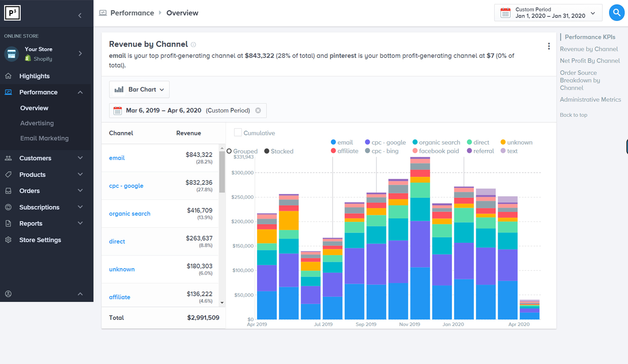Open the organic search channel link
The image size is (628, 364).
(x=130, y=214)
